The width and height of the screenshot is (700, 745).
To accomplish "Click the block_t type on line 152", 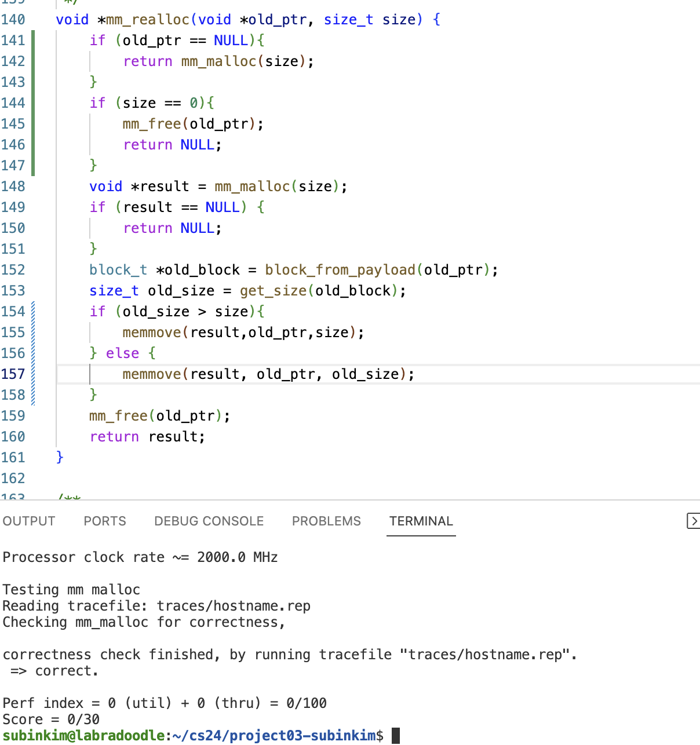I will [118, 270].
